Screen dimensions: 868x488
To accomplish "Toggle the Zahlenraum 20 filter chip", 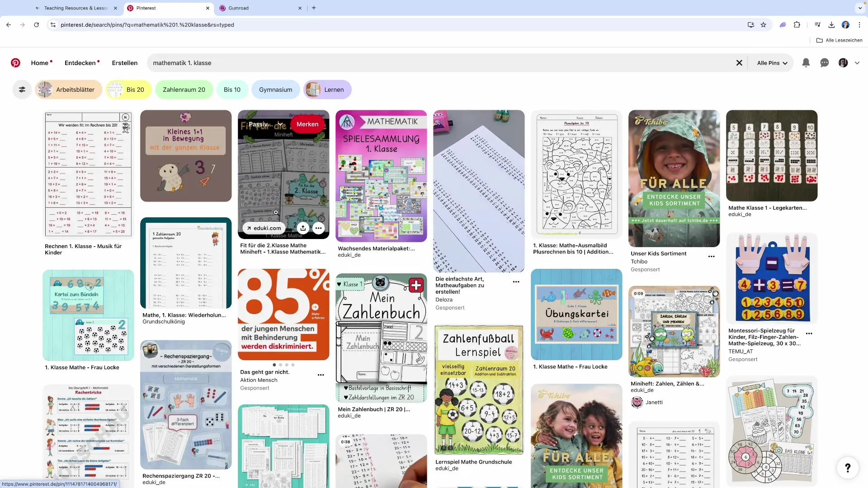I will tap(184, 89).
